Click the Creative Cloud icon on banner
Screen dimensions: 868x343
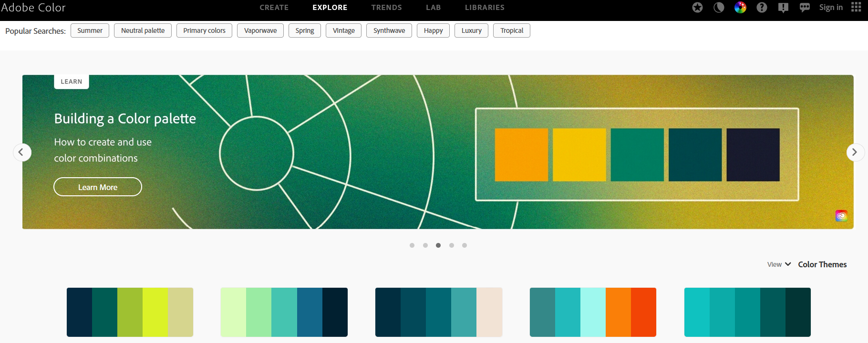[x=841, y=216]
